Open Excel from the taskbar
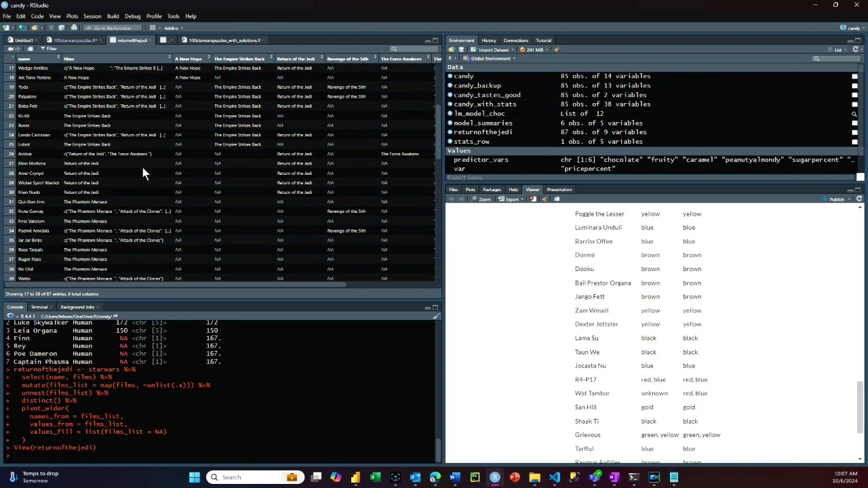 pyautogui.click(x=375, y=477)
